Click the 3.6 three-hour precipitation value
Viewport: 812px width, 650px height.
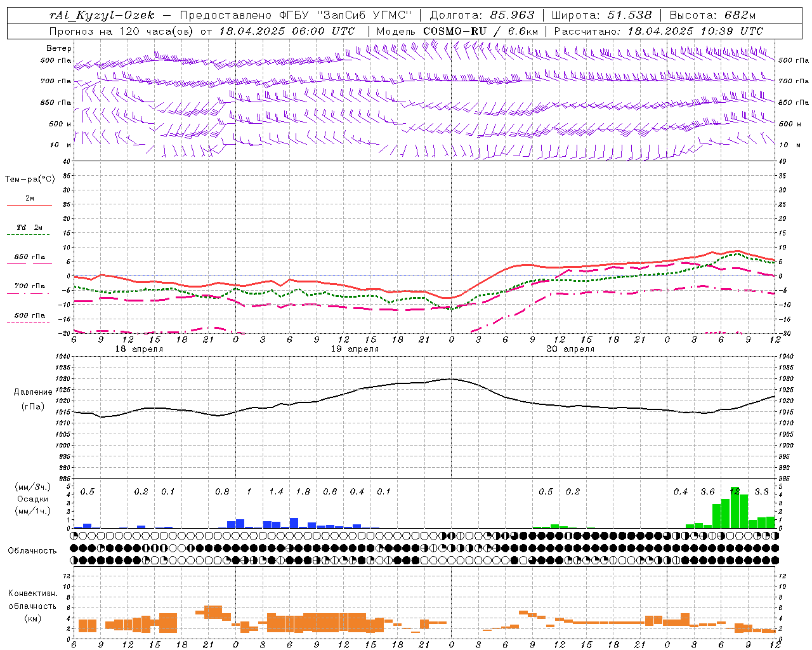[x=707, y=492]
